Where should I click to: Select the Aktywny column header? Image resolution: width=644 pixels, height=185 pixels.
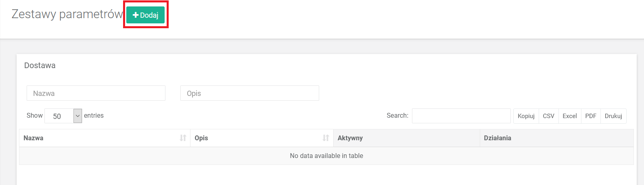(350, 138)
